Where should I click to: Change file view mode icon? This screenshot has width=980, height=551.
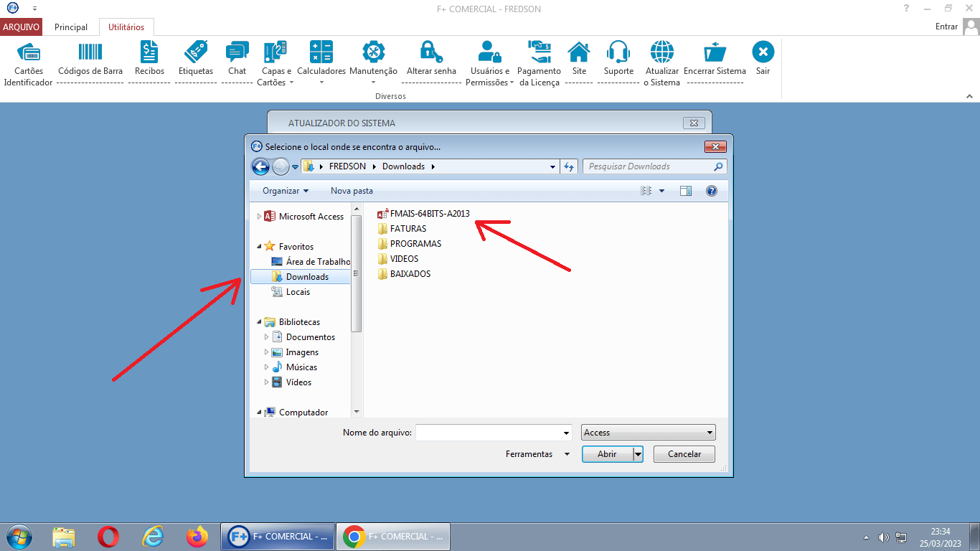646,191
